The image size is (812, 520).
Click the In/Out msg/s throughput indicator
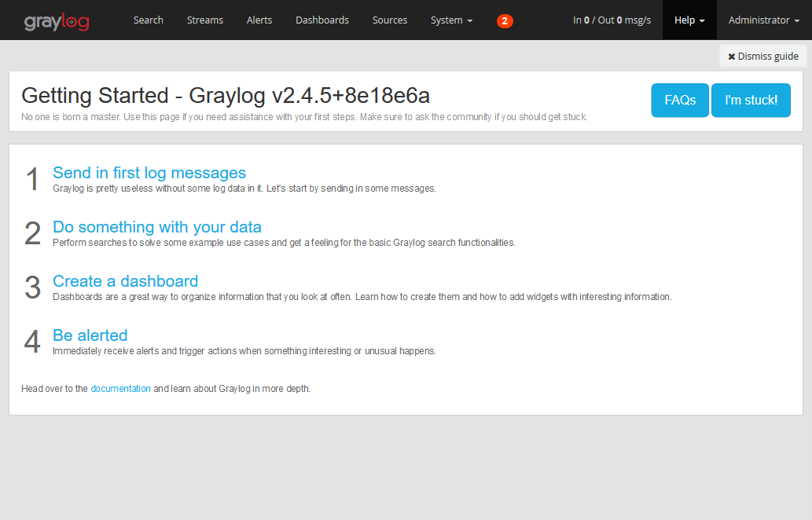coord(612,20)
